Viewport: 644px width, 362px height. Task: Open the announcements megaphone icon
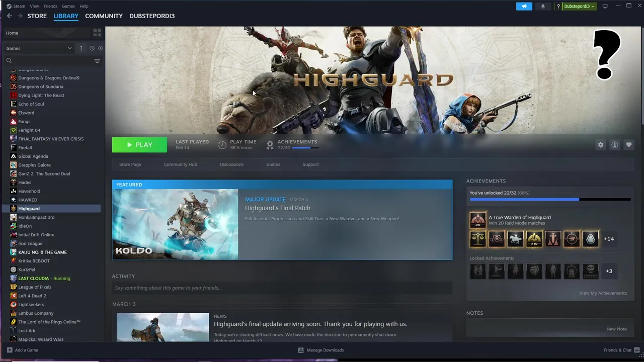pos(524,6)
